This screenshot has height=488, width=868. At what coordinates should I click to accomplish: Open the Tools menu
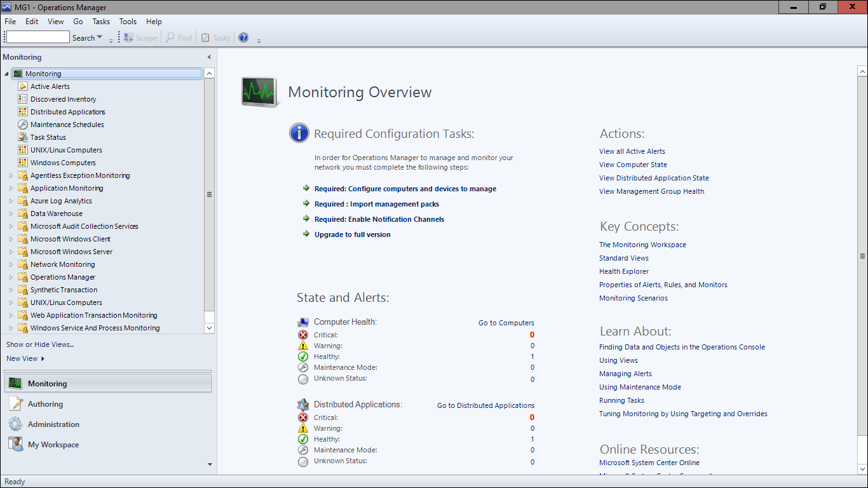point(128,22)
